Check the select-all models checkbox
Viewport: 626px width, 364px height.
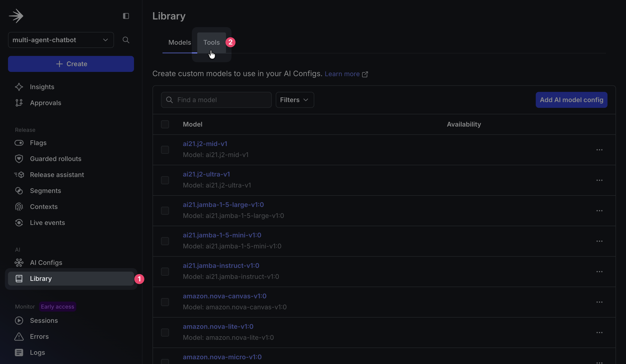(x=165, y=124)
